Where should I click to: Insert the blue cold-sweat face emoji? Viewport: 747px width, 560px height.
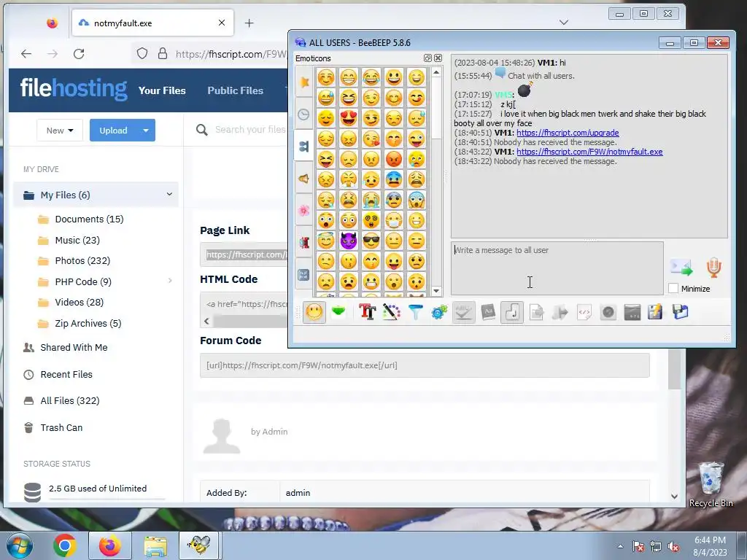pyautogui.click(x=394, y=179)
